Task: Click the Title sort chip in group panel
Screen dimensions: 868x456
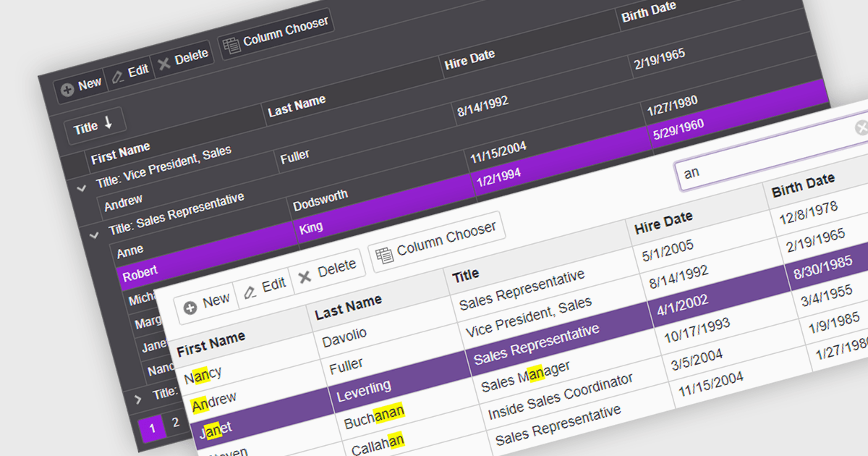Action: coord(95,126)
